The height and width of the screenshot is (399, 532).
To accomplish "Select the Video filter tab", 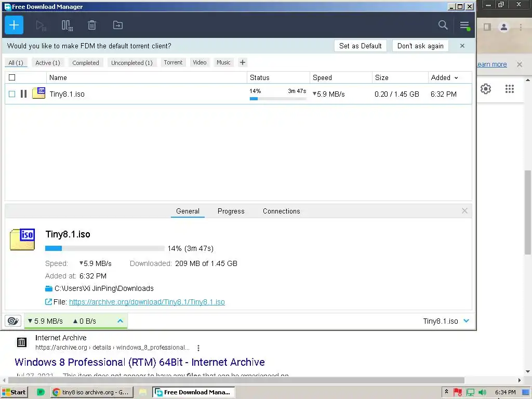I will pos(199,62).
